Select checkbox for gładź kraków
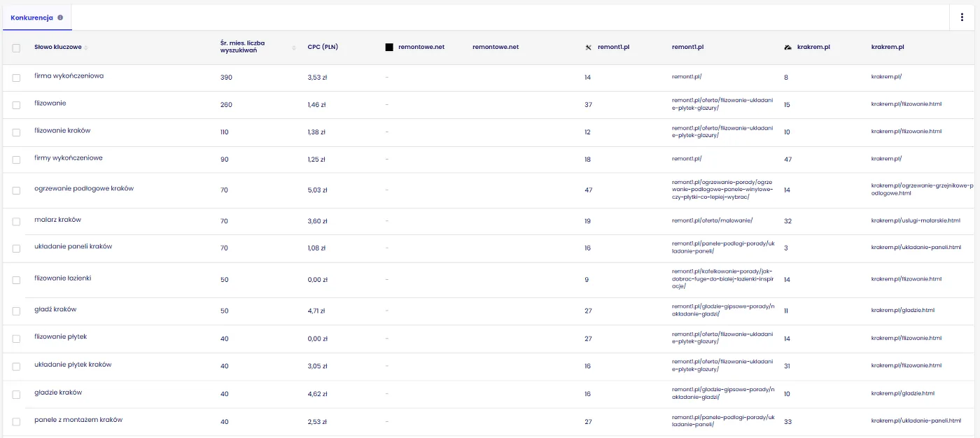This screenshot has height=438, width=980. [16, 311]
